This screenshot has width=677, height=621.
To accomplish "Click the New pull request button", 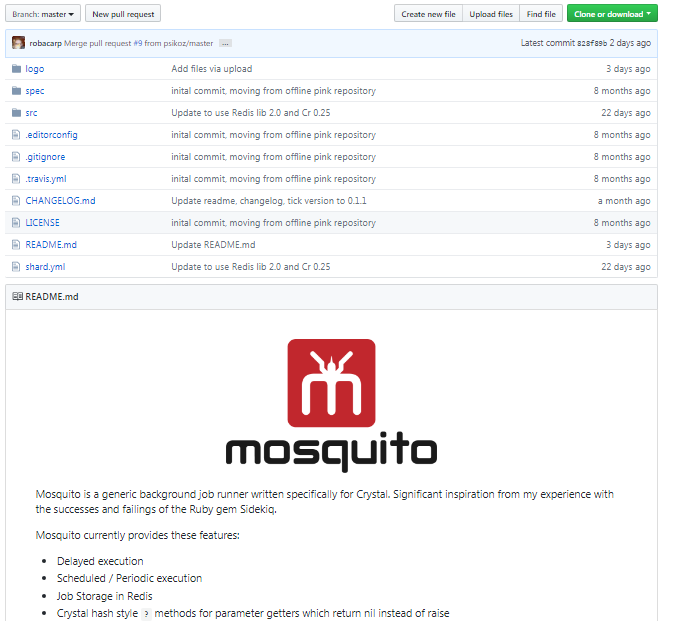I will [123, 13].
